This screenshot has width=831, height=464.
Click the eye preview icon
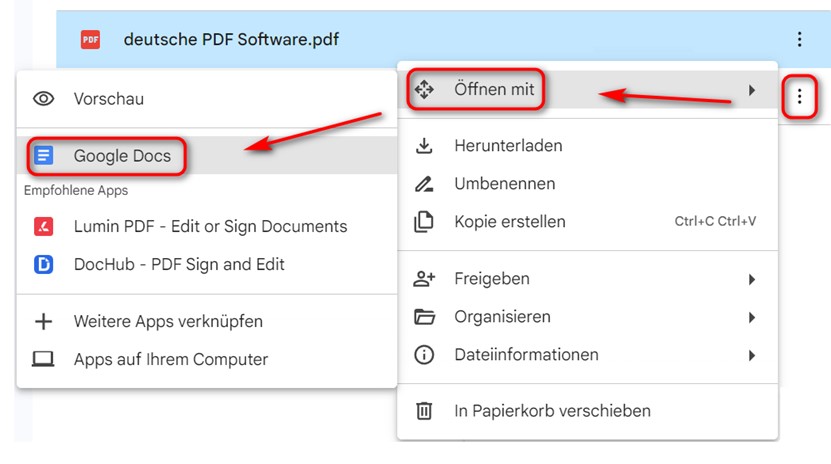pyautogui.click(x=43, y=99)
